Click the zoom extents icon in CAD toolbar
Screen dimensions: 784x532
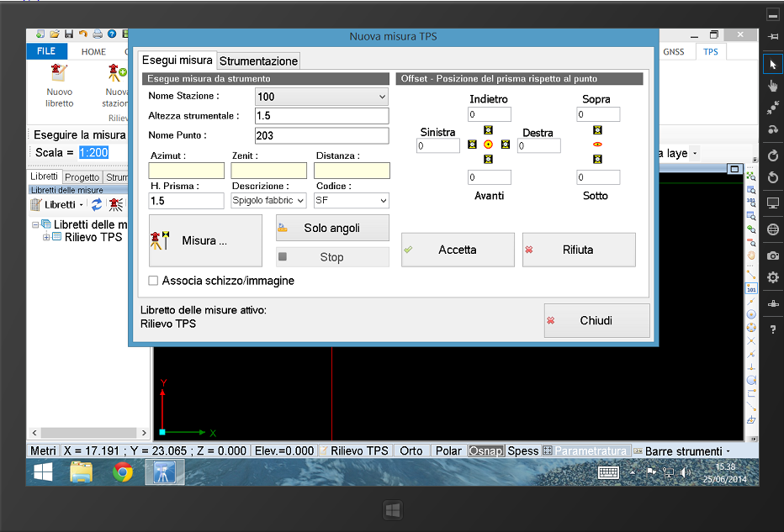click(751, 176)
